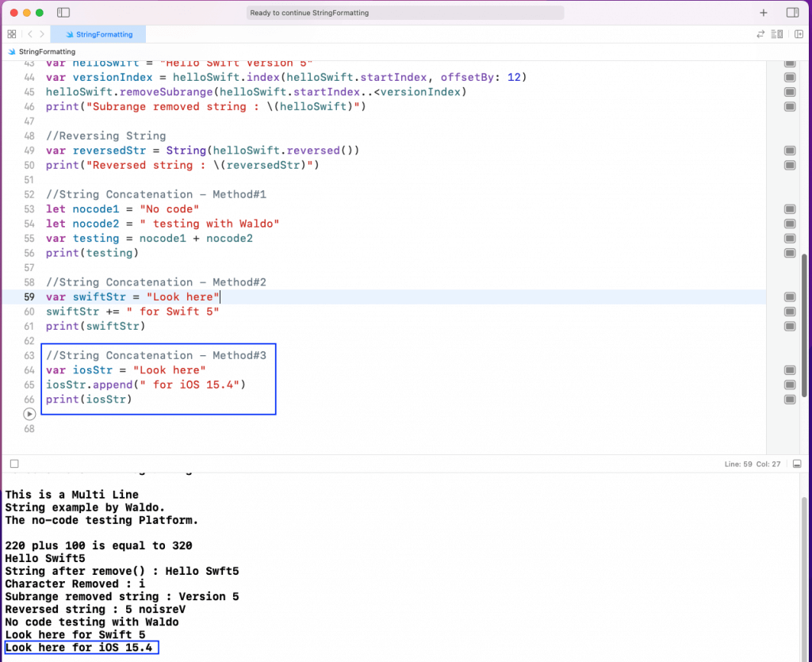Run the playground with the line 67 play button

(x=29, y=414)
